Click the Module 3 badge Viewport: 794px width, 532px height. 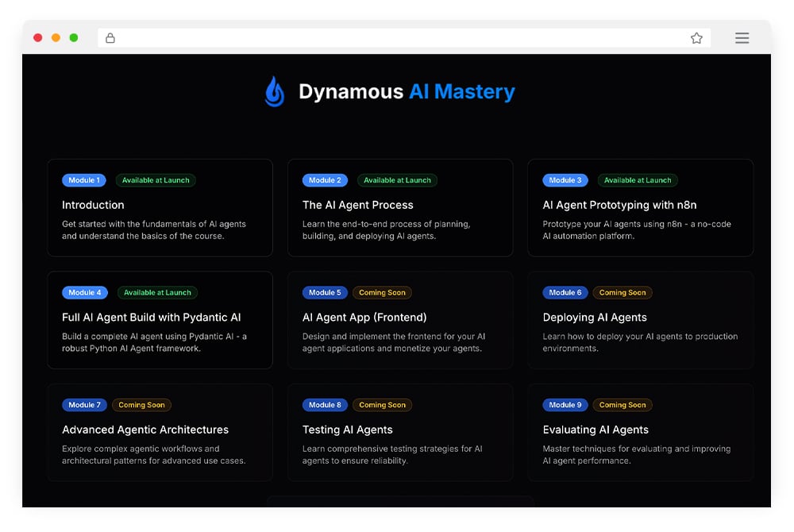pyautogui.click(x=565, y=180)
